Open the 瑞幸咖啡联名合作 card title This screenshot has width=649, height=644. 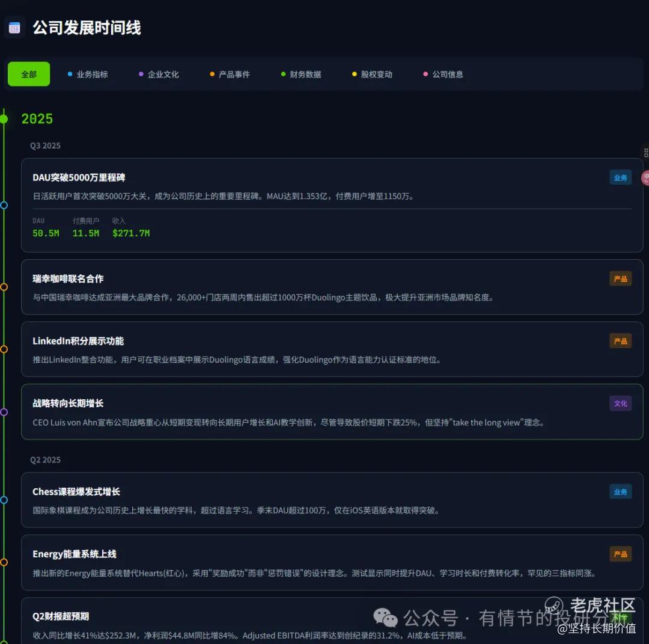68,279
